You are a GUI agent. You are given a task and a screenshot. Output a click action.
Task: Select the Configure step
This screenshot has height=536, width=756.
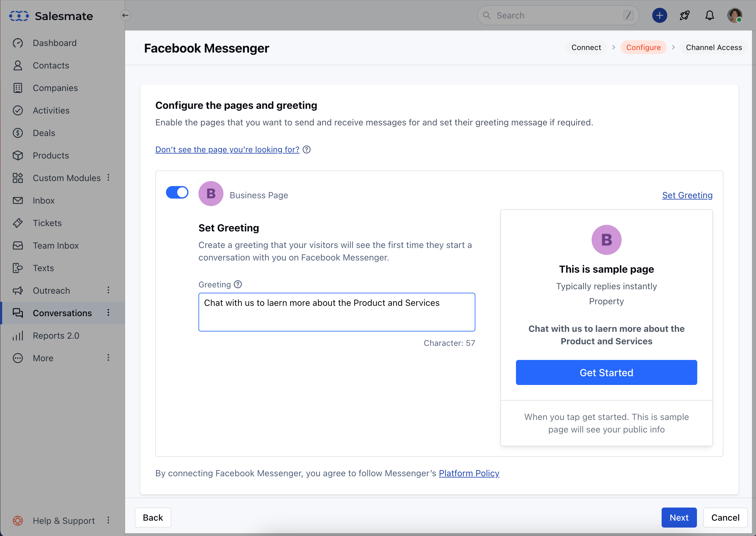(643, 48)
